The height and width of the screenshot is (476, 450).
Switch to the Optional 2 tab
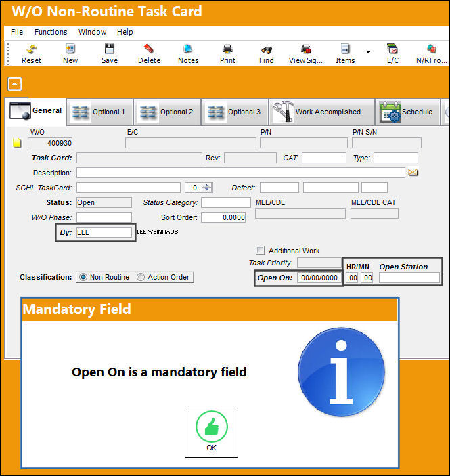coord(168,112)
